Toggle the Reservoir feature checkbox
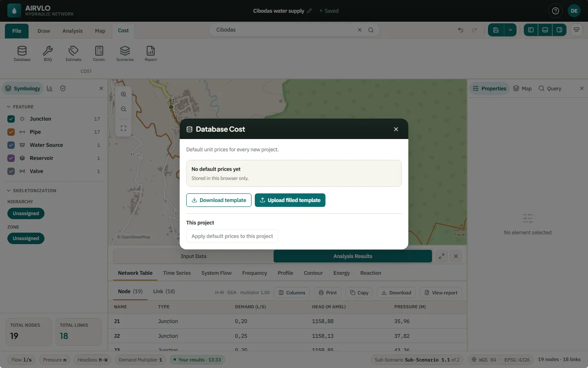Image resolution: width=588 pixels, height=368 pixels. pos(11,158)
